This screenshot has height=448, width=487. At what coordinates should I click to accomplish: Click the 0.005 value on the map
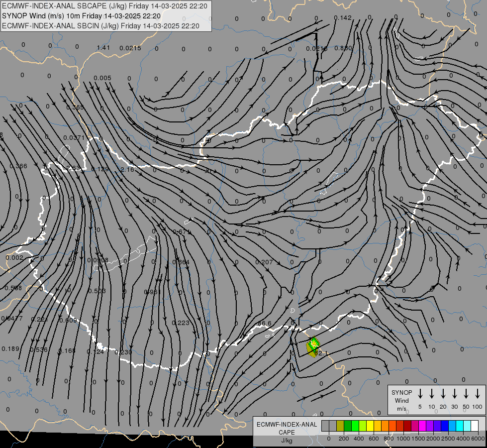102,78
